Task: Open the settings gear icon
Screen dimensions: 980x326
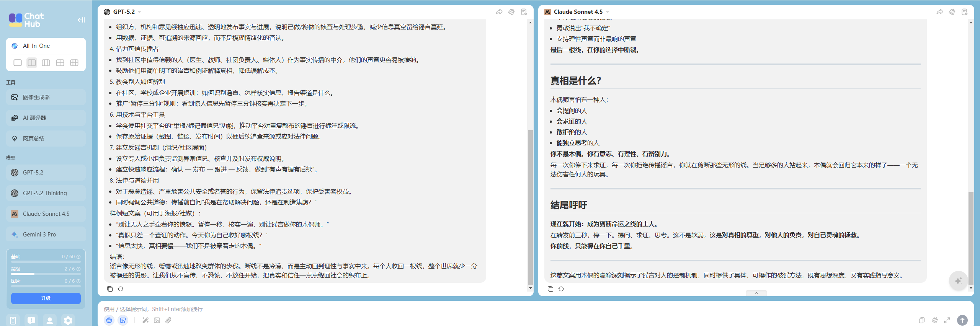Action: [x=68, y=321]
